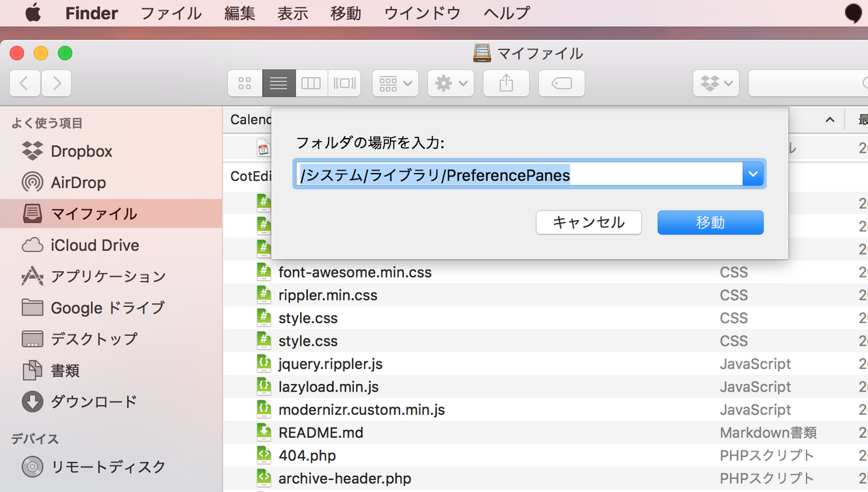Open the Apple menu
The width and height of the screenshot is (868, 492).
coord(32,13)
